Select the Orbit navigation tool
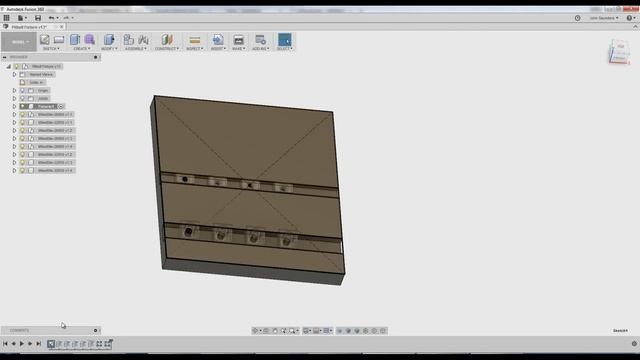 coord(256,331)
